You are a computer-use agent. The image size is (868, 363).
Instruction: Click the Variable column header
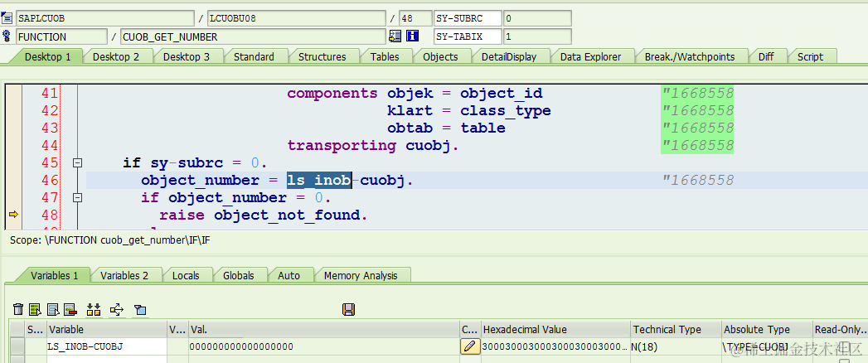107,329
